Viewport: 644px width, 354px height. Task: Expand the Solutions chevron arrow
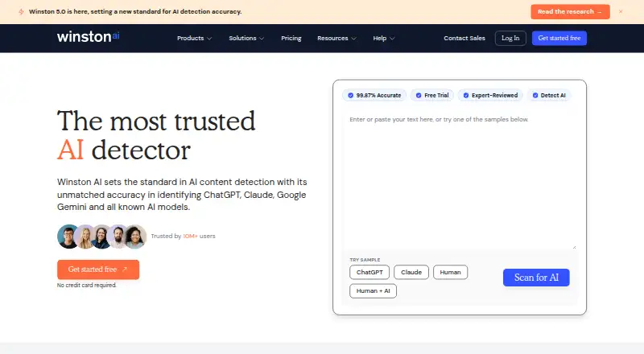(x=262, y=39)
